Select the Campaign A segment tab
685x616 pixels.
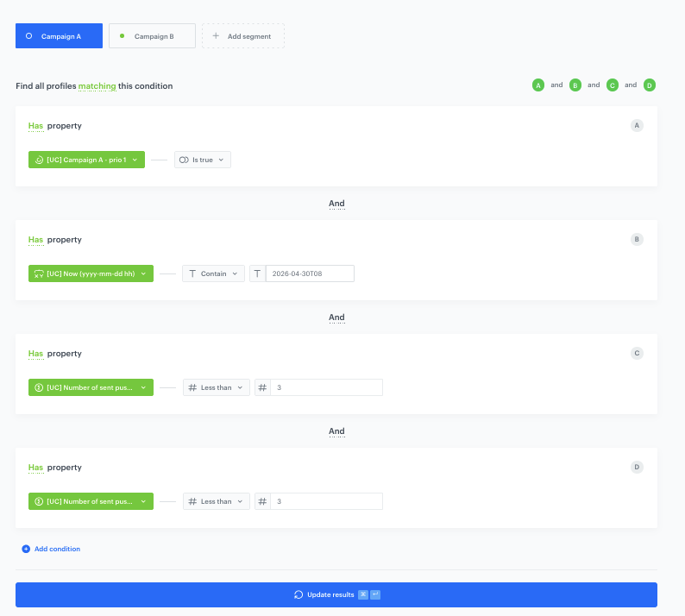pyautogui.click(x=59, y=36)
